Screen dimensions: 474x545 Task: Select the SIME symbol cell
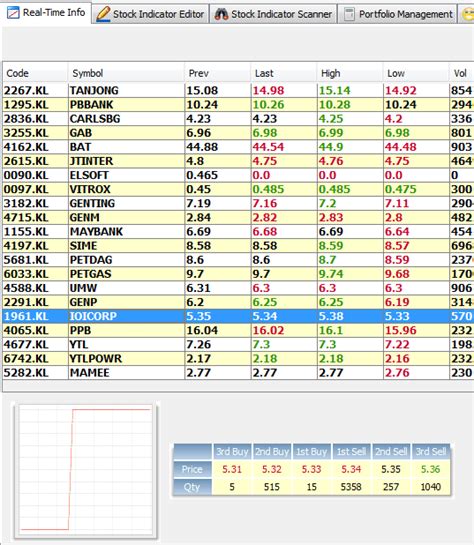126,246
